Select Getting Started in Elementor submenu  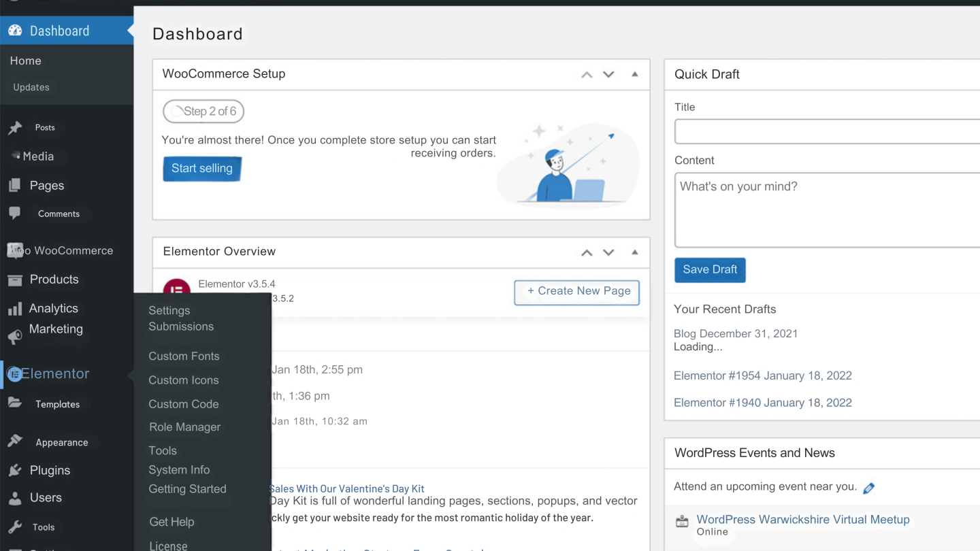pyautogui.click(x=187, y=489)
